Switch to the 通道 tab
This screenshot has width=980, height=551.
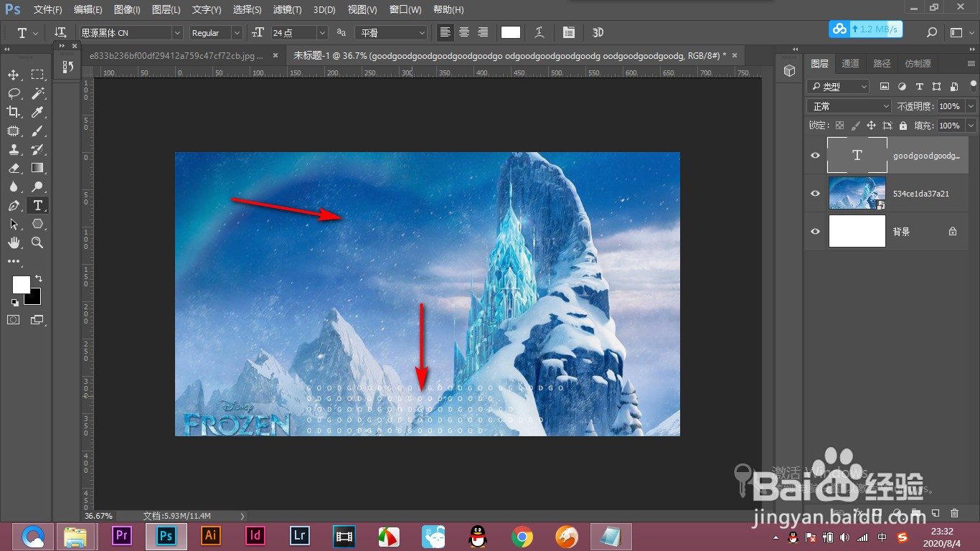coord(850,64)
